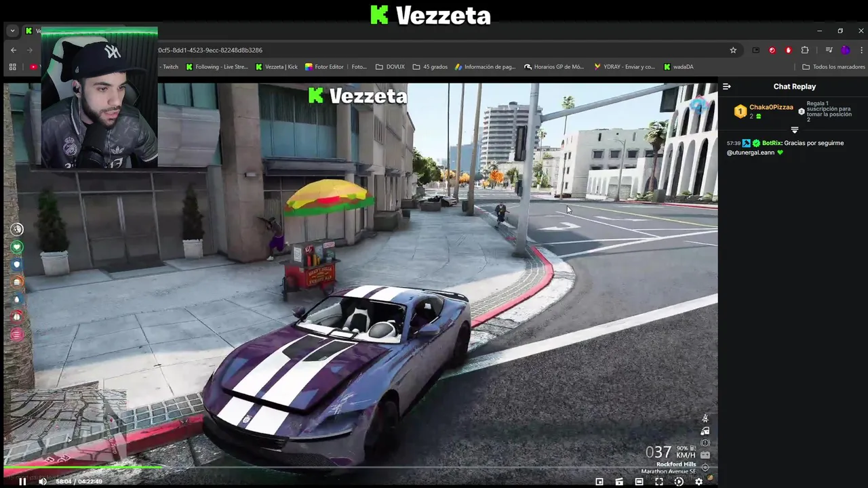
Task: Open the red circular extension icon
Action: (x=772, y=50)
